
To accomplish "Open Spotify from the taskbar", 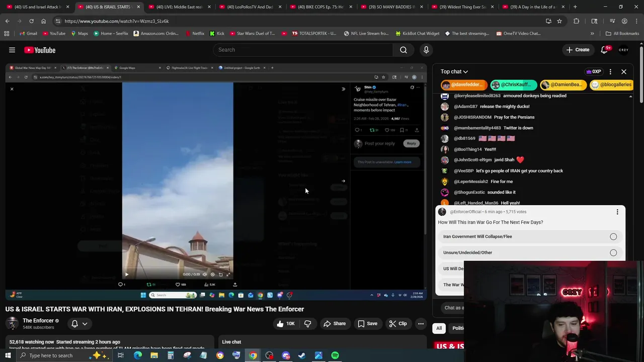I will coord(335,355).
